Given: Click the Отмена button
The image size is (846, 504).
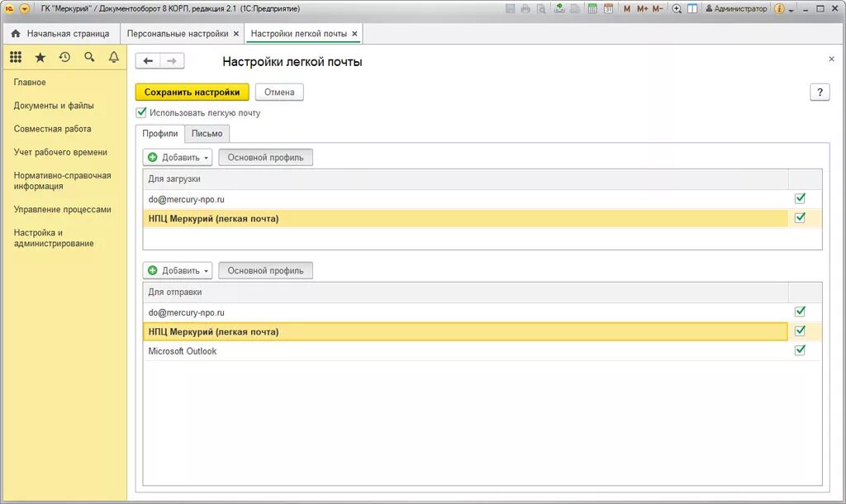Looking at the screenshot, I should [x=279, y=92].
